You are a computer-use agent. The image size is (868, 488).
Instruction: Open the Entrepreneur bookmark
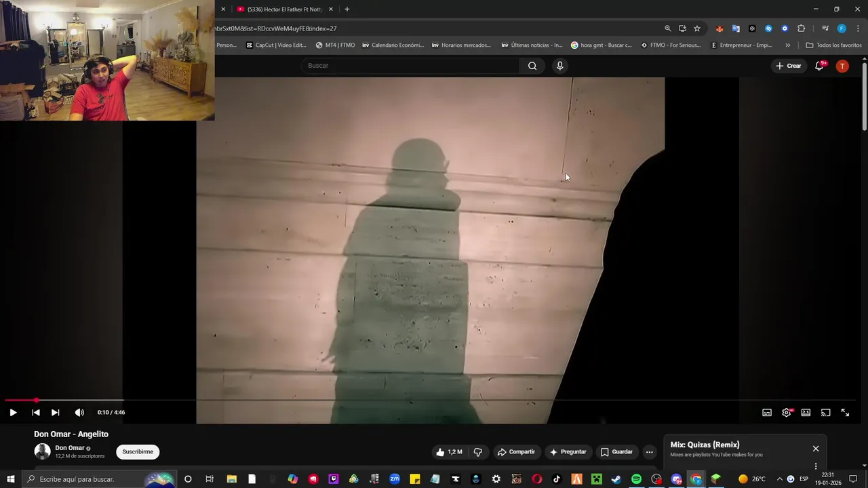741,45
